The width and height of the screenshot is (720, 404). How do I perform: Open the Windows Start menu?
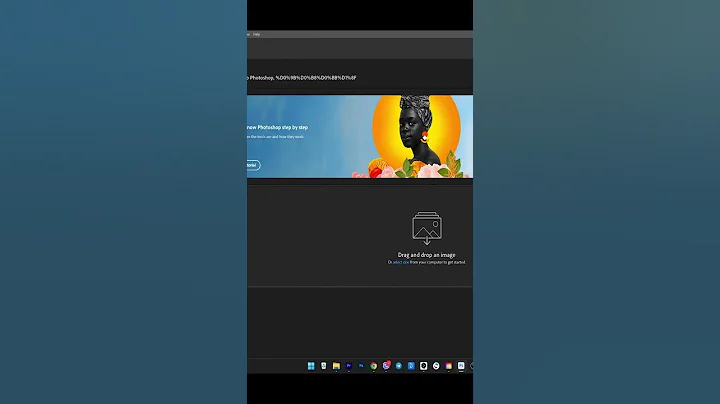[311, 366]
